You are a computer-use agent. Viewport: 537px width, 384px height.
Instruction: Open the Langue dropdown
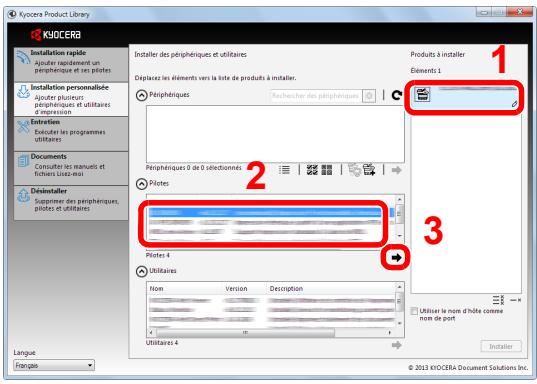coord(54,366)
